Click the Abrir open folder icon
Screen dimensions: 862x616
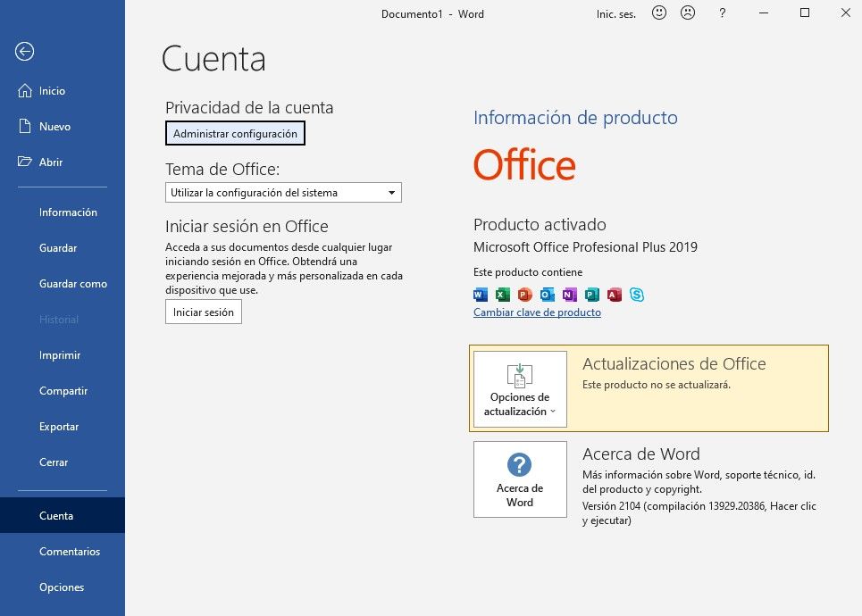pos(25,162)
